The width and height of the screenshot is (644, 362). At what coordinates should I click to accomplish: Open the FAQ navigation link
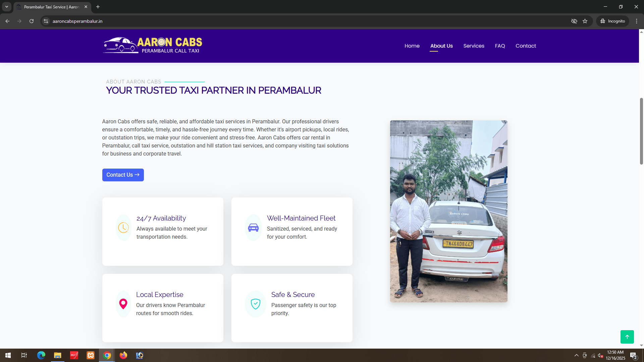coord(500,46)
